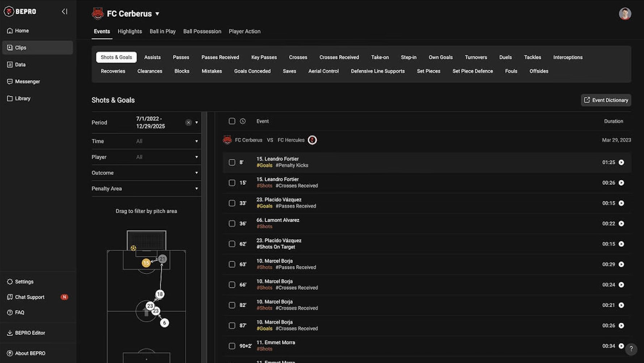This screenshot has height=363, width=644.
Task: Open the About BEPRO page
Action: click(x=37, y=353)
